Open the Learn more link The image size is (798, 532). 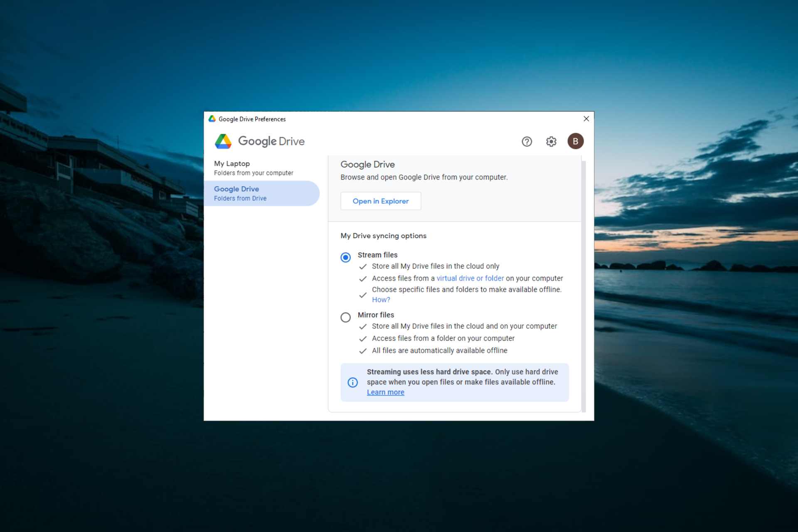coord(385,392)
